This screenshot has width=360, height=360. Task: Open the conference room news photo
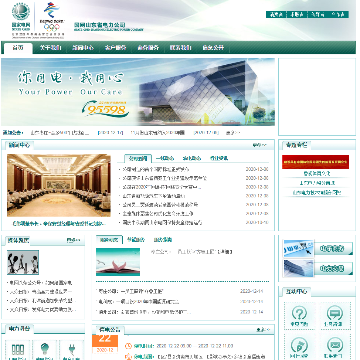point(59,185)
